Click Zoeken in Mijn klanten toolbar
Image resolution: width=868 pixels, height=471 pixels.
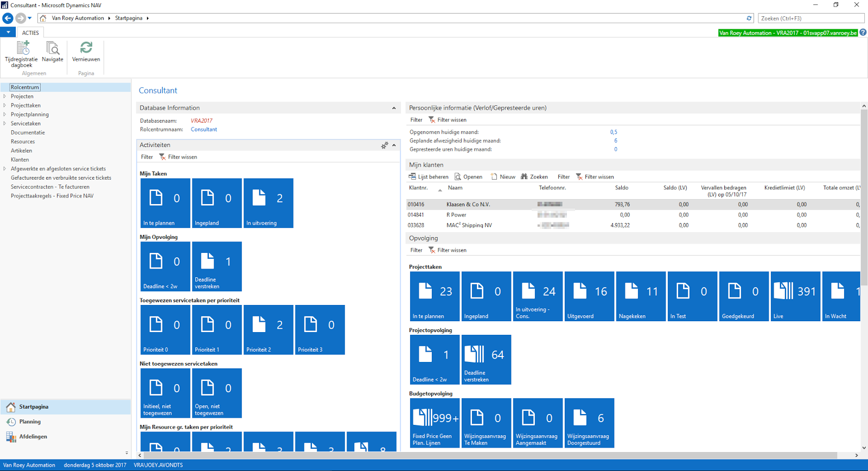(534, 177)
